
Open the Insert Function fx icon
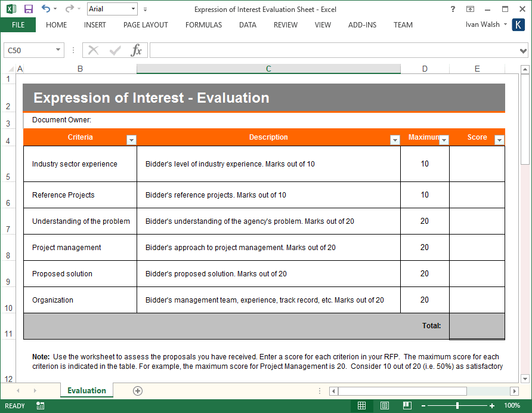(136, 50)
